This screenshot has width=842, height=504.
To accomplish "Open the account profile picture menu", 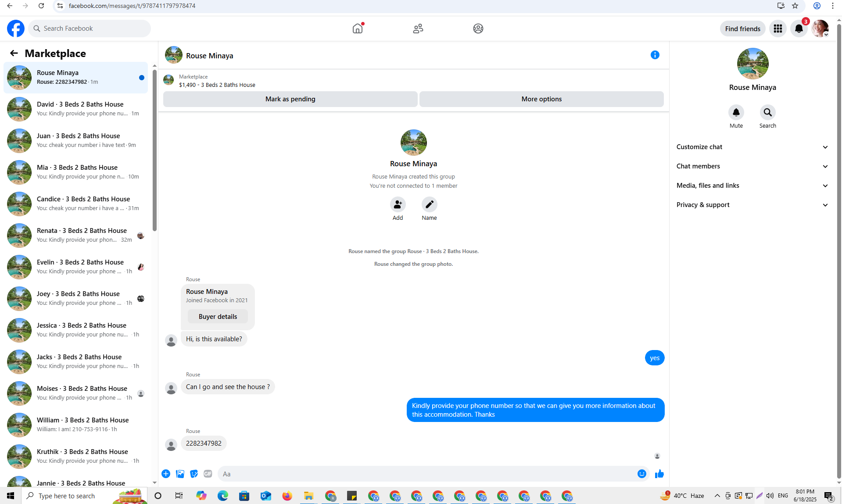I will 820,29.
